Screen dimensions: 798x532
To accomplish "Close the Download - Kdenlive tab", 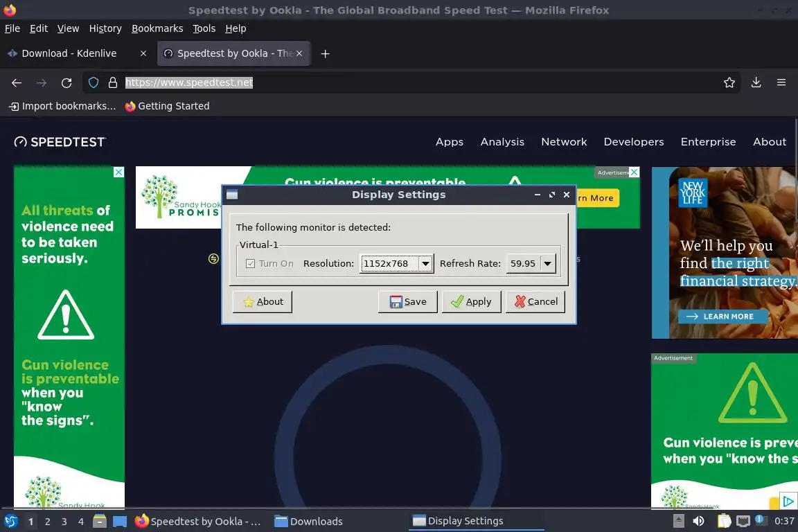I will point(143,53).
